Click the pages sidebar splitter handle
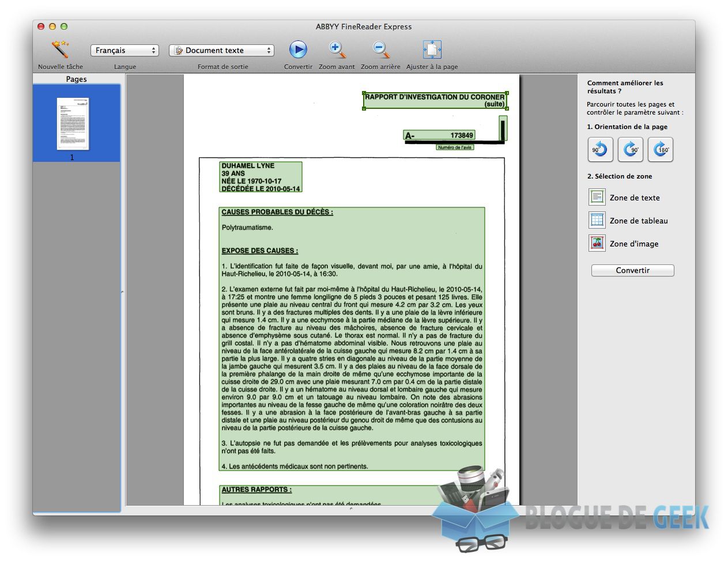 coord(122,293)
